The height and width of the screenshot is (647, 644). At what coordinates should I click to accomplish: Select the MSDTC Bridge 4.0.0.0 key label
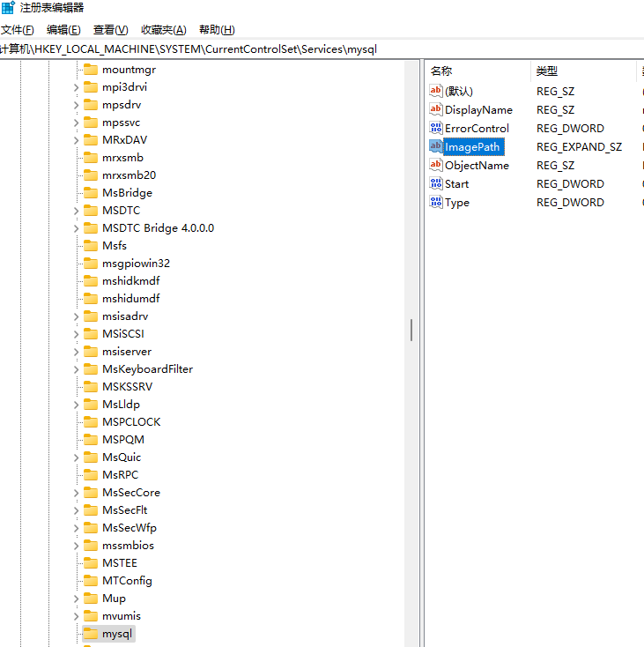pyautogui.click(x=159, y=228)
